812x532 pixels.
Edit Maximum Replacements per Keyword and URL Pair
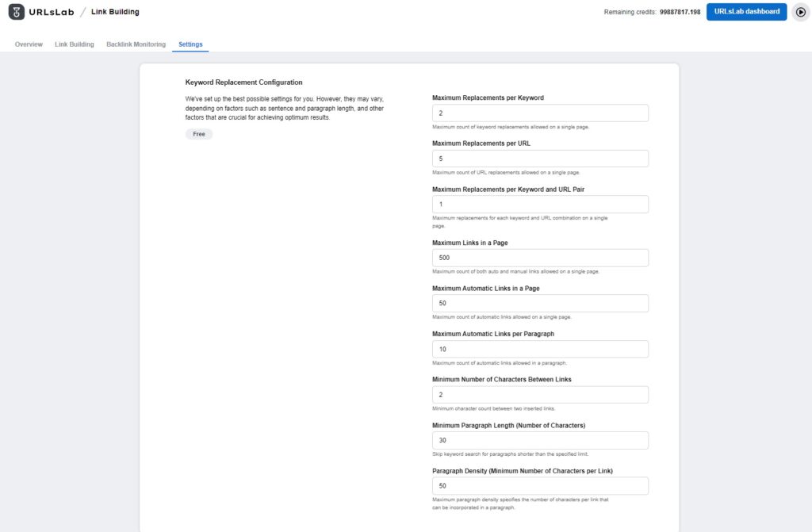[x=540, y=204]
